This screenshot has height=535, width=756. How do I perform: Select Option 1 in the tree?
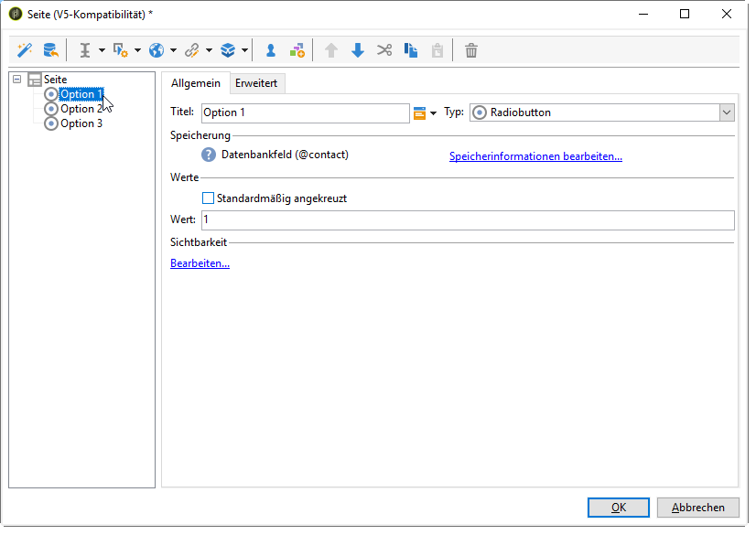(81, 94)
